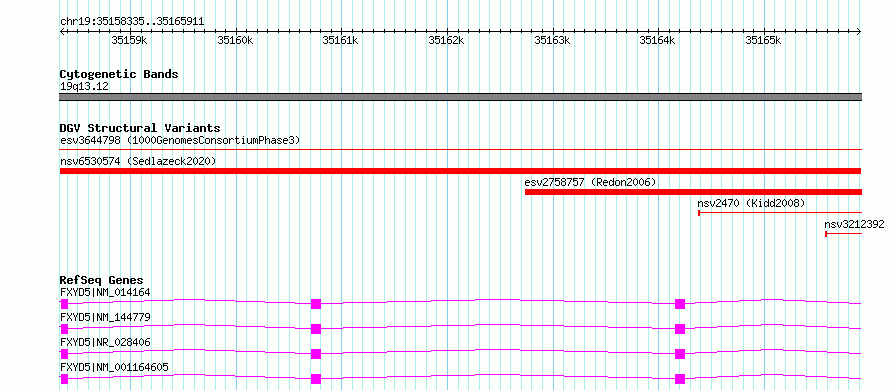The width and height of the screenshot is (890, 390).
Task: Click the RefSeq Genes track title
Action: click(x=101, y=280)
